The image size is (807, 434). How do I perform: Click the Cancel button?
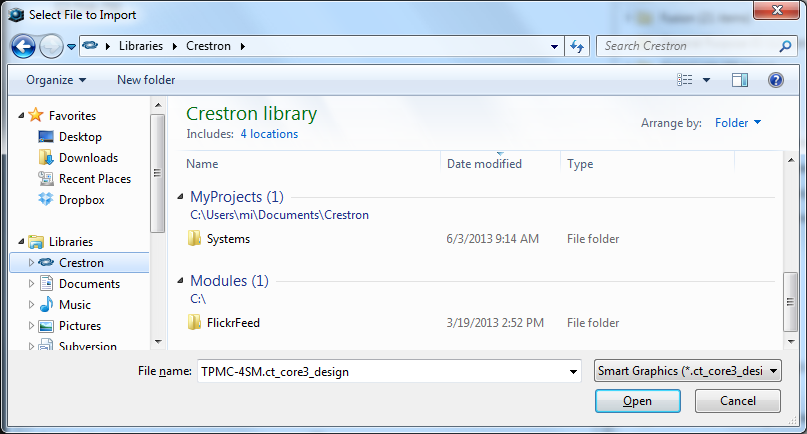point(738,401)
